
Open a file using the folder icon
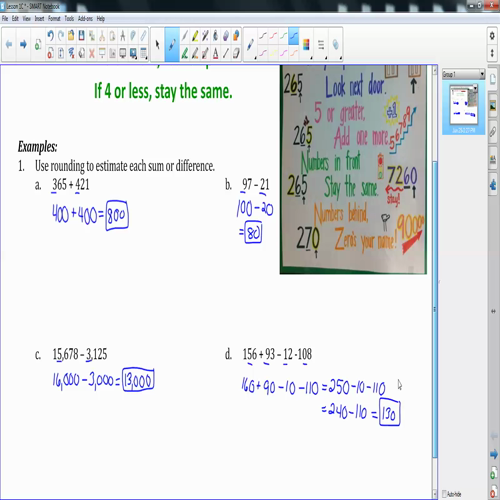tap(71, 35)
